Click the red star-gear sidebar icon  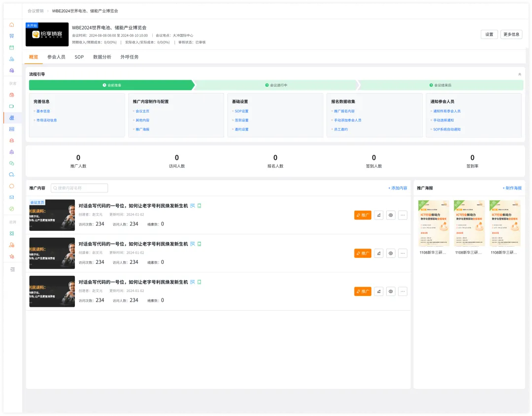point(11,256)
